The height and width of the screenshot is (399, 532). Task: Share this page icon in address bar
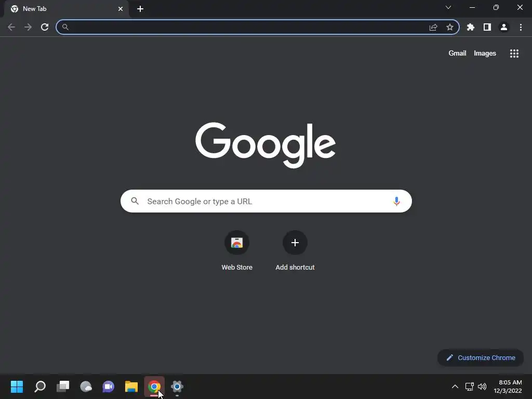pyautogui.click(x=433, y=27)
